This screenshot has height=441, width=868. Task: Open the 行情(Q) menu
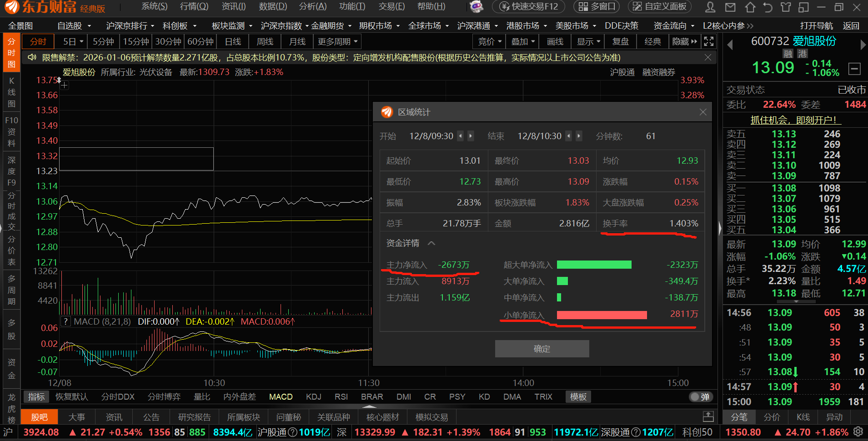pyautogui.click(x=194, y=6)
